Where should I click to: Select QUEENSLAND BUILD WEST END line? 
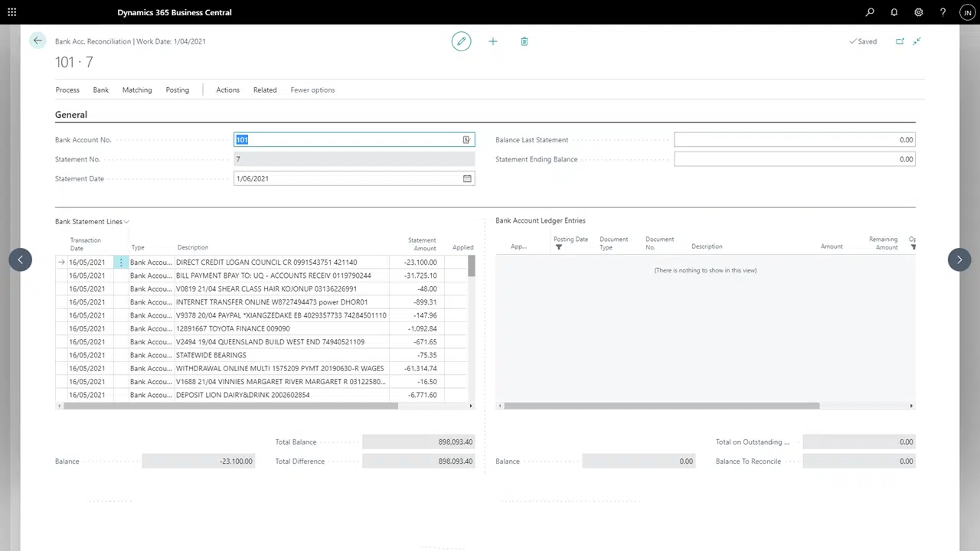click(270, 342)
